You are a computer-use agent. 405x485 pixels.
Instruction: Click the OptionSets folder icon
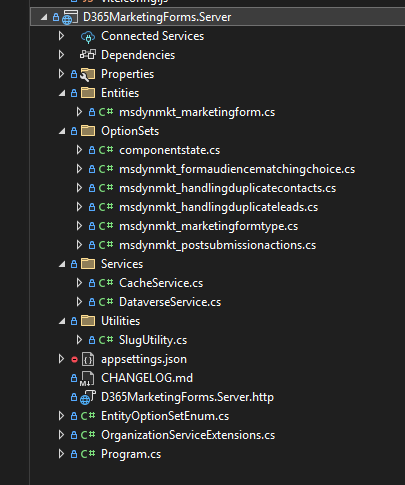coord(88,131)
